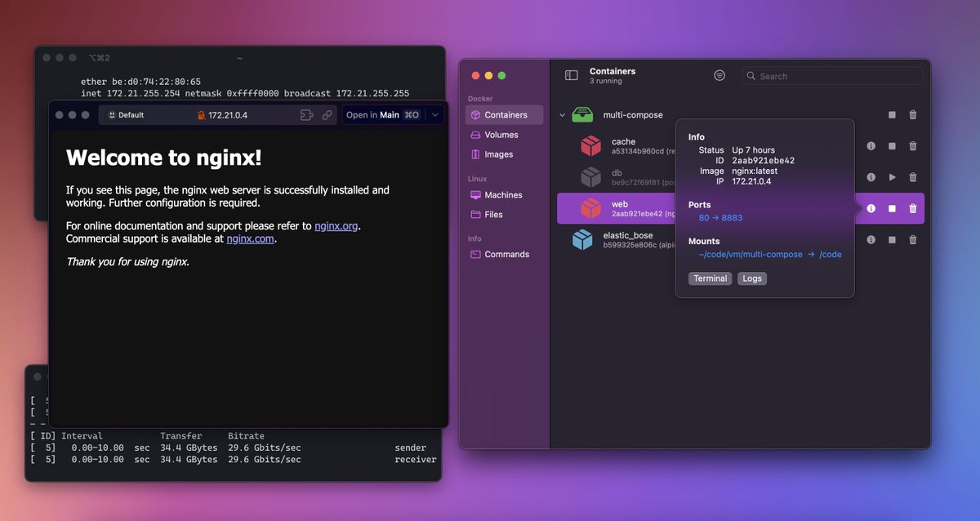Delete the db container
Image resolution: width=980 pixels, height=521 pixels.
(x=913, y=177)
